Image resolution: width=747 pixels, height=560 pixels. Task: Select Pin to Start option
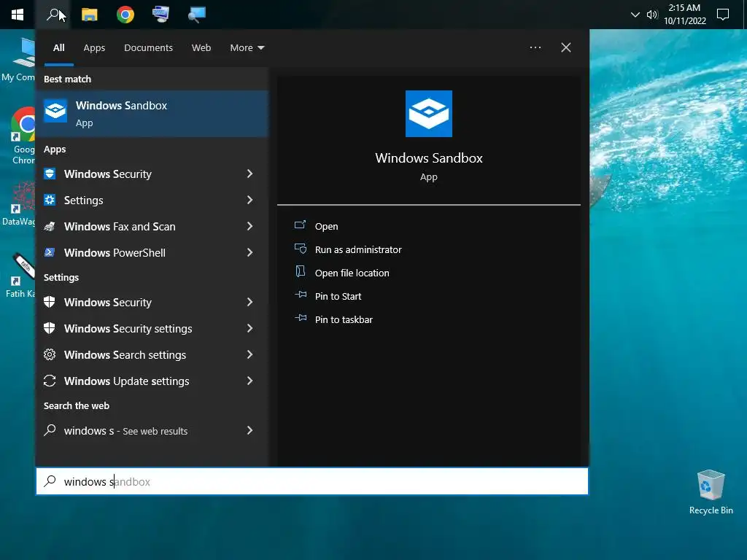[x=338, y=296]
